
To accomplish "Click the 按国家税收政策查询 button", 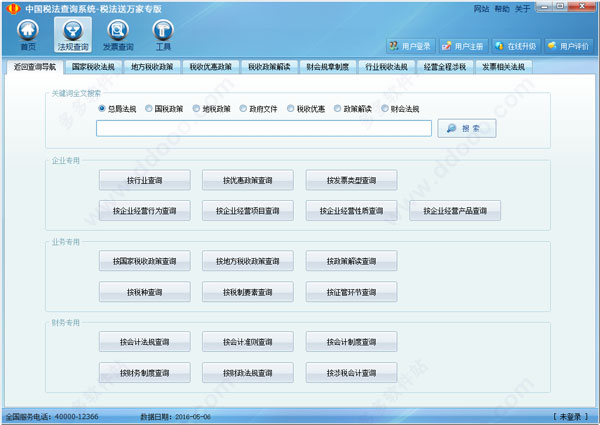I will click(145, 261).
